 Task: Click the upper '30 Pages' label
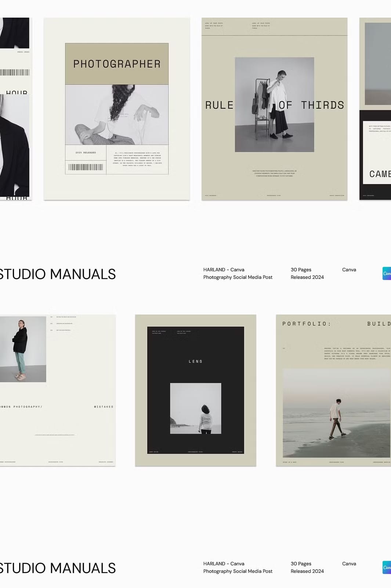pos(301,270)
